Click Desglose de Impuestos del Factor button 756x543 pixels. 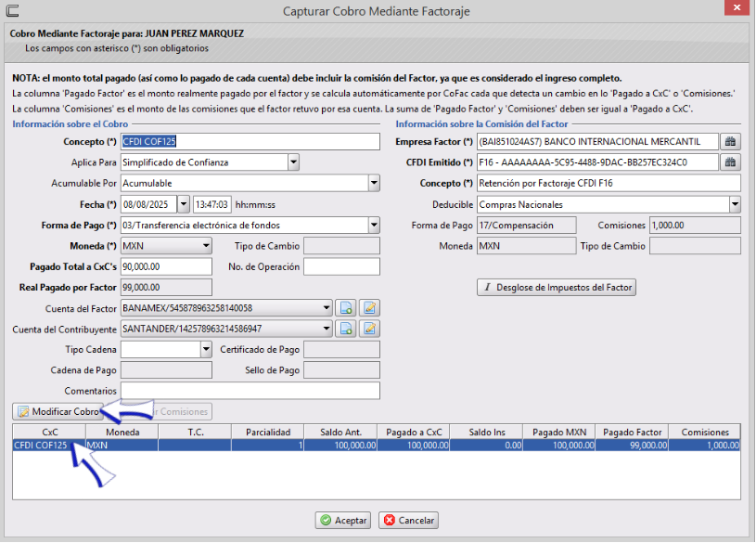[x=557, y=288]
